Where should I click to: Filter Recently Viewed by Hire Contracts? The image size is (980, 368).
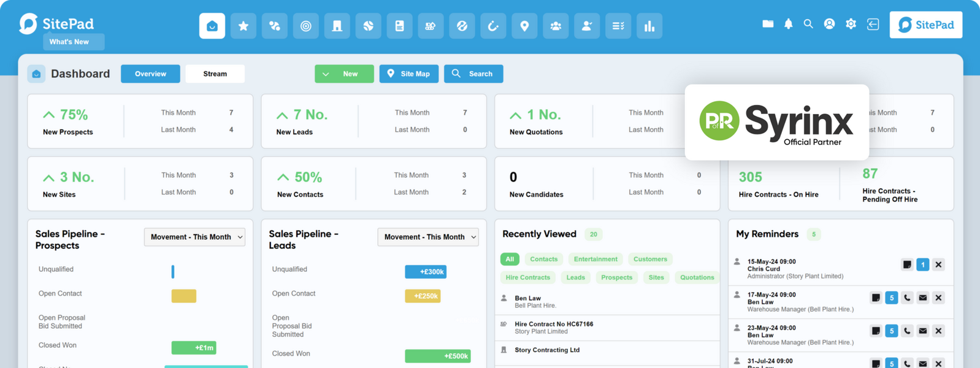point(528,277)
